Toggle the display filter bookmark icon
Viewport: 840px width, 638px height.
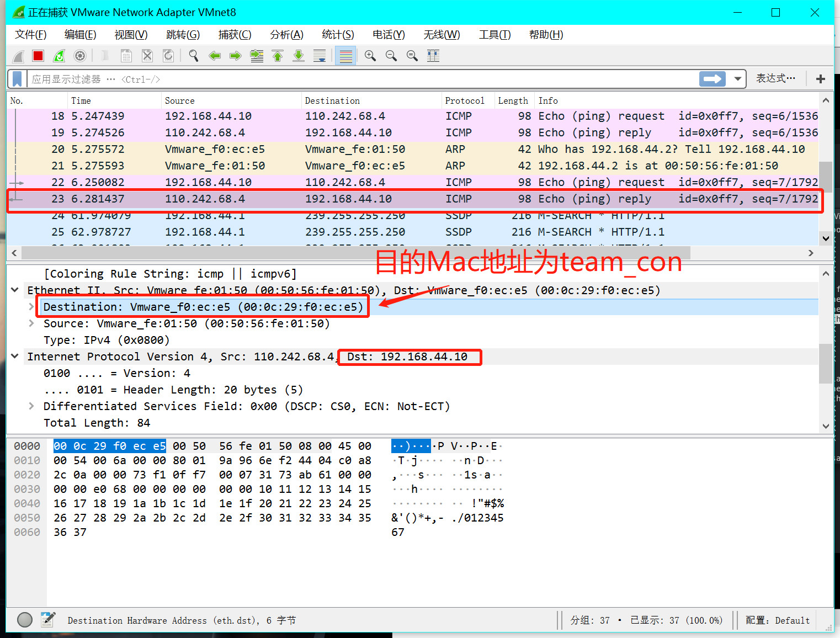coord(17,79)
